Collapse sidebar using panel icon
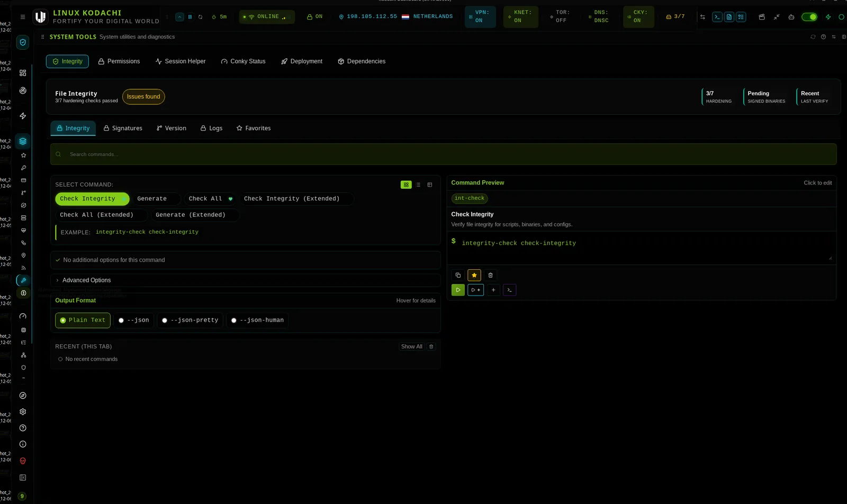Viewport: 847px width, 504px height. click(23, 478)
